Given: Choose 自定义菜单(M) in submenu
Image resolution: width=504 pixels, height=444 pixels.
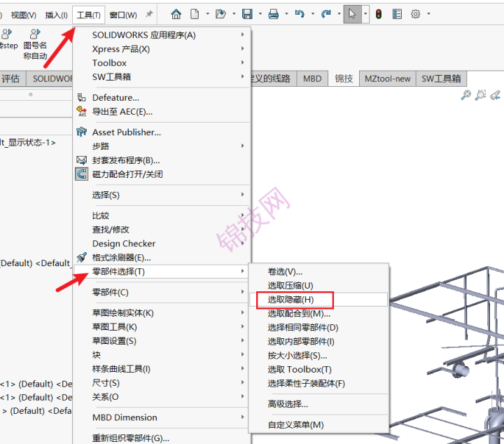Looking at the screenshot, I should tap(318, 425).
